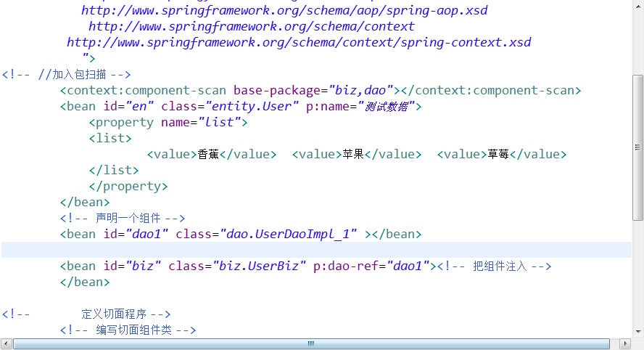Viewport: 644px width, 350px height.
Task: Click the bean id value "en"
Action: point(140,107)
